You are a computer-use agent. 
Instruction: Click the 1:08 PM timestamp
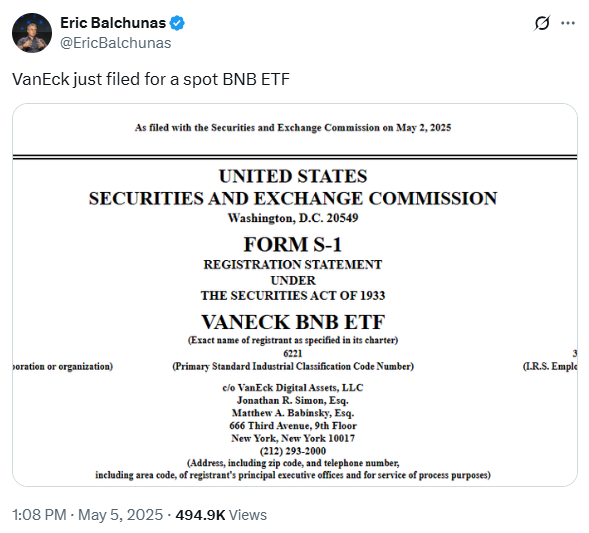39,515
